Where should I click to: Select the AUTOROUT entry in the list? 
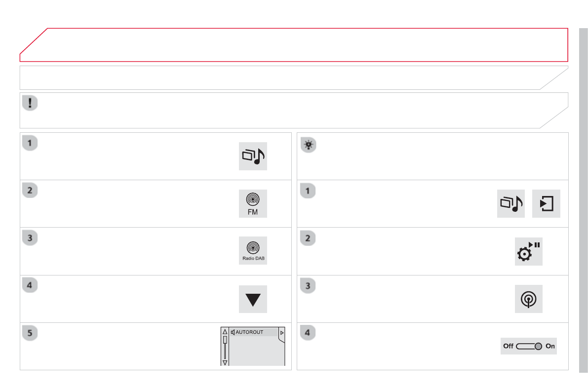click(253, 332)
